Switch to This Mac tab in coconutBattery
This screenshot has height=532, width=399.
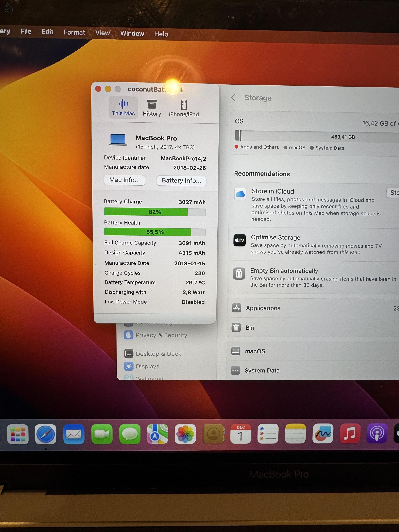[x=123, y=107]
